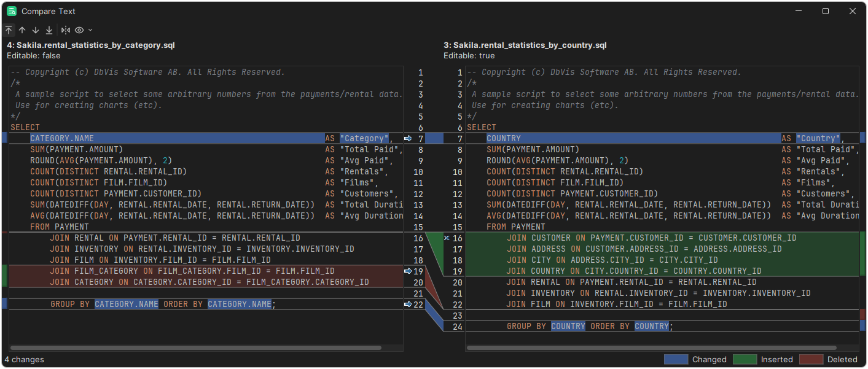Viewport: 868px width, 369px height.
Task: Click the 'Editable: false' label
Action: pyautogui.click(x=34, y=56)
